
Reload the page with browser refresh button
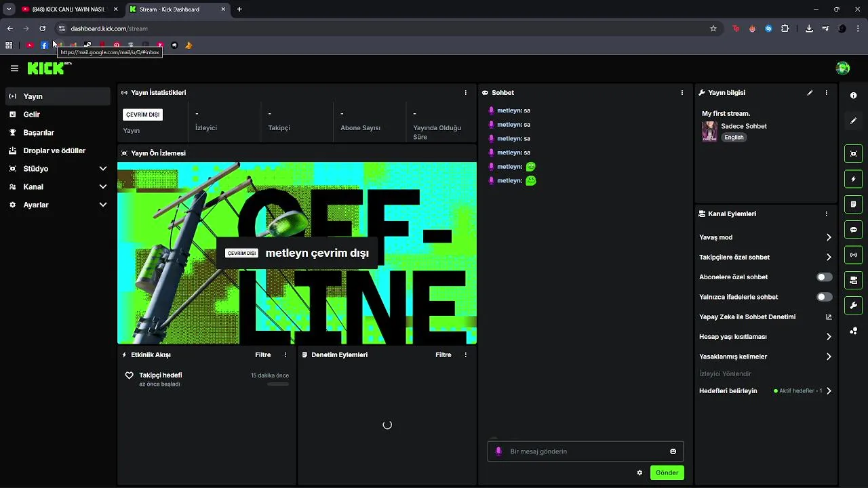click(42, 28)
